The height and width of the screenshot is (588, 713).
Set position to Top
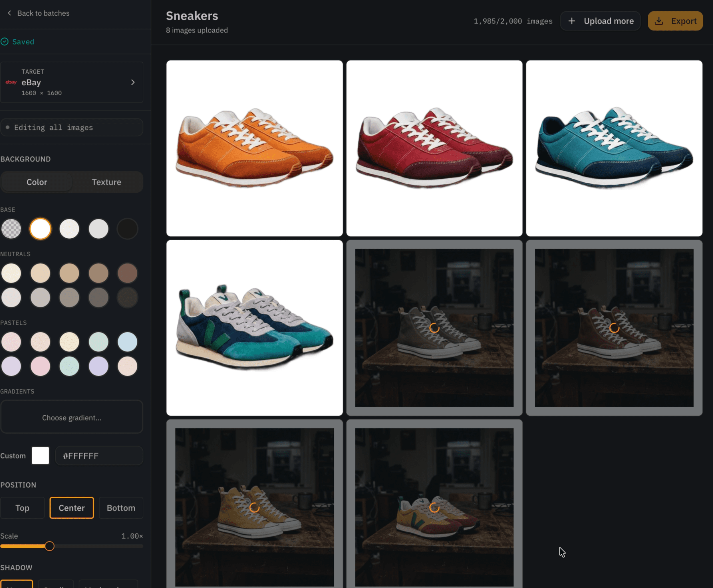tap(22, 508)
